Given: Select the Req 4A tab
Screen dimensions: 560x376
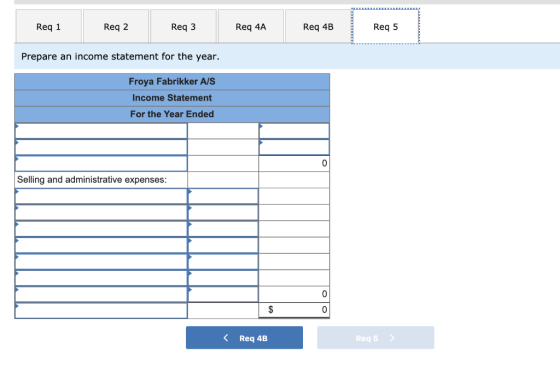Looking at the screenshot, I should [x=251, y=26].
